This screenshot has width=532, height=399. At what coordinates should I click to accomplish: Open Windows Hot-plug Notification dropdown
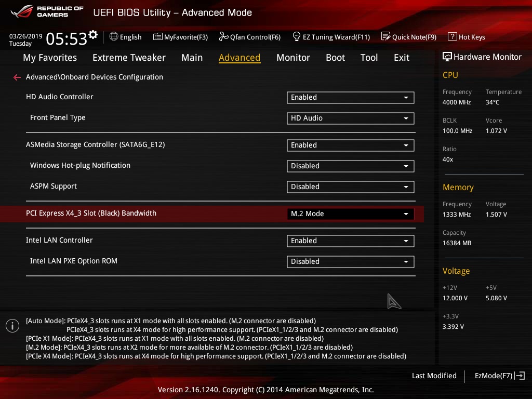pyautogui.click(x=351, y=166)
